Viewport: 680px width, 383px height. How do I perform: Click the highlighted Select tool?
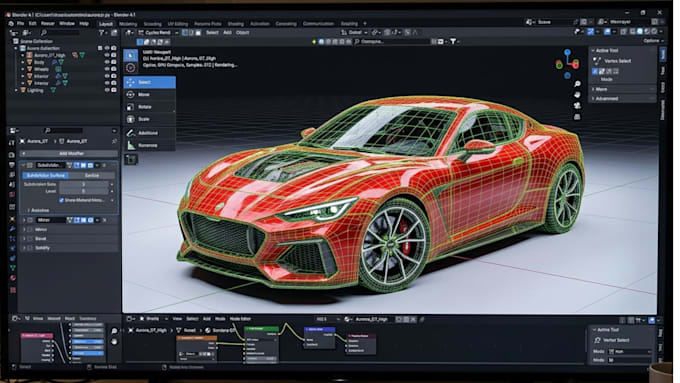(150, 82)
